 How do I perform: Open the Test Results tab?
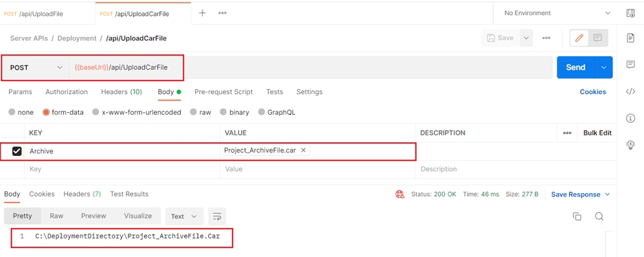coord(129,194)
